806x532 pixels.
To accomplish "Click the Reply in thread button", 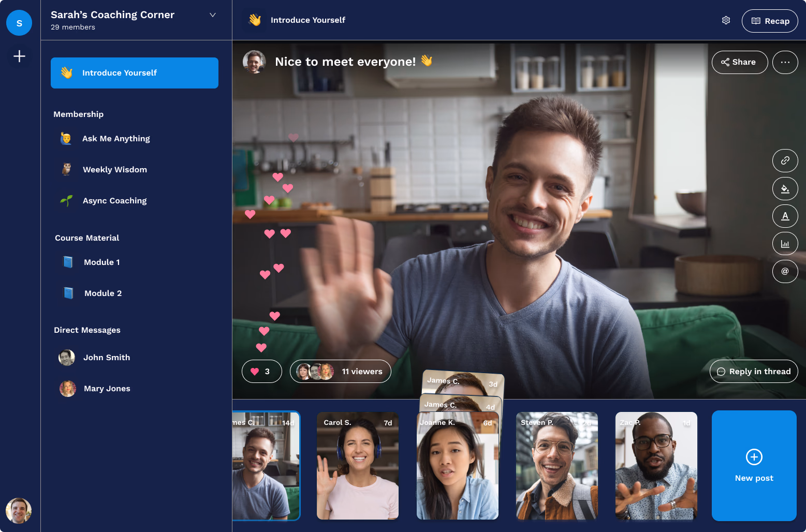I will point(754,371).
